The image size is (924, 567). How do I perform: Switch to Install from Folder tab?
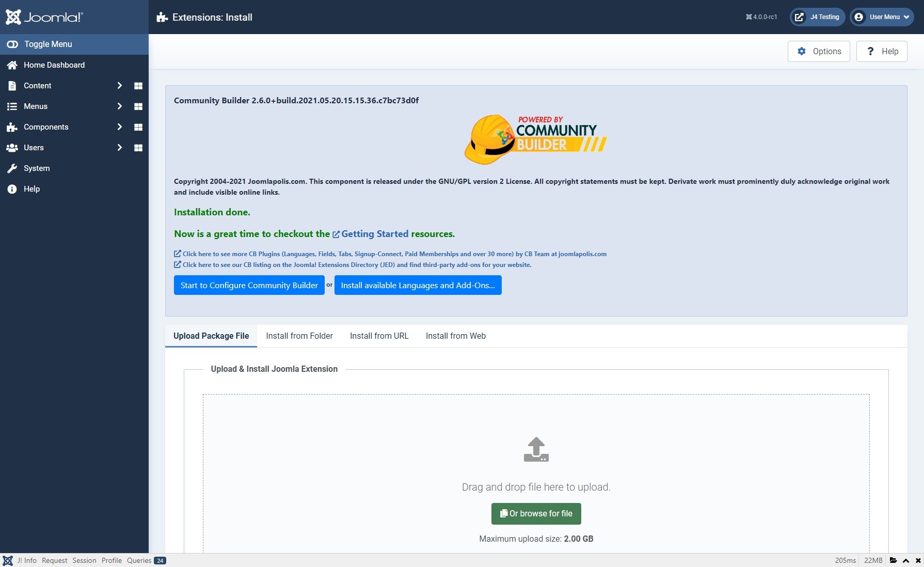[x=299, y=336]
